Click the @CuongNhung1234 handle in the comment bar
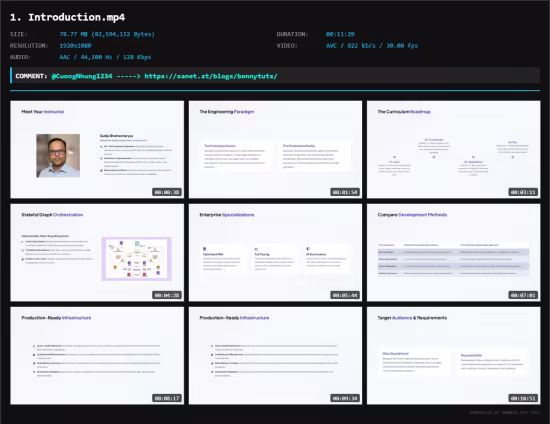 coord(82,76)
